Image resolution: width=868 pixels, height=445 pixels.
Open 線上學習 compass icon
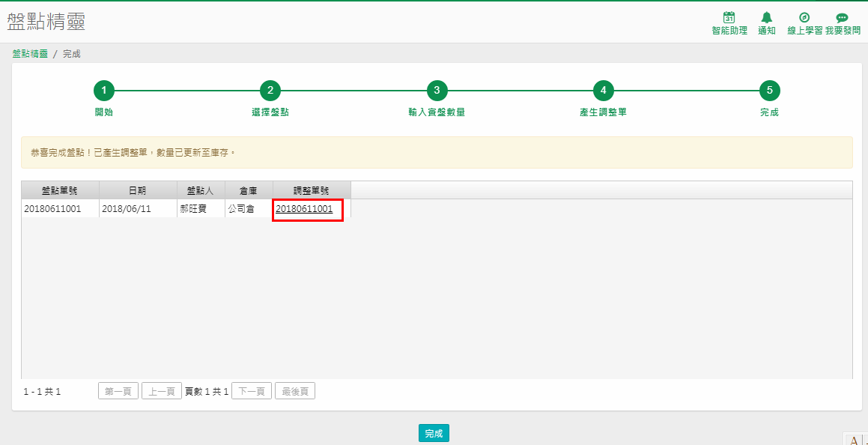tap(804, 18)
